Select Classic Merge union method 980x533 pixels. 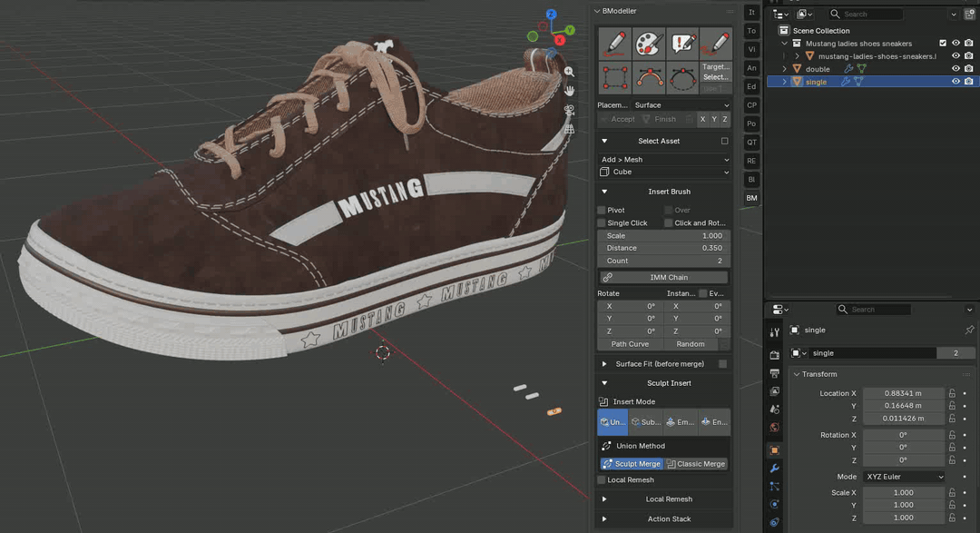coord(696,464)
